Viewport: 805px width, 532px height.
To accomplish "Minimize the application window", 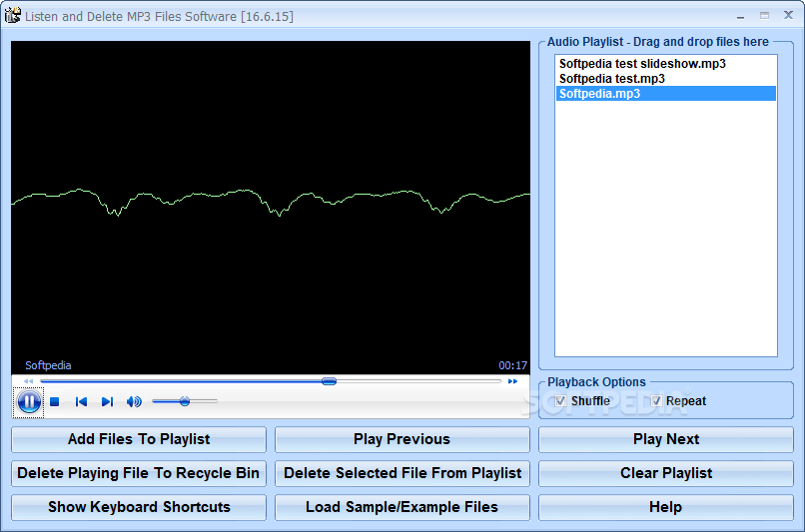I will (x=740, y=16).
